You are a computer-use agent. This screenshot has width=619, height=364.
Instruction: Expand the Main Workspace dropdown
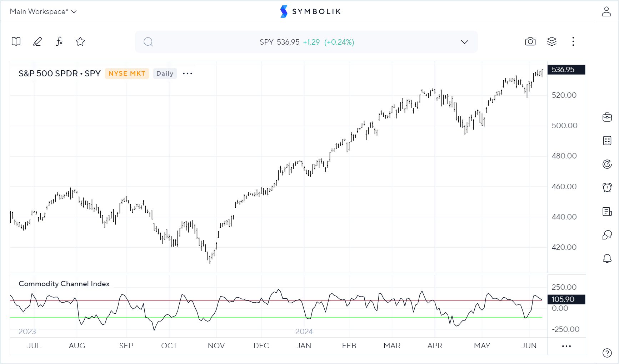click(43, 11)
